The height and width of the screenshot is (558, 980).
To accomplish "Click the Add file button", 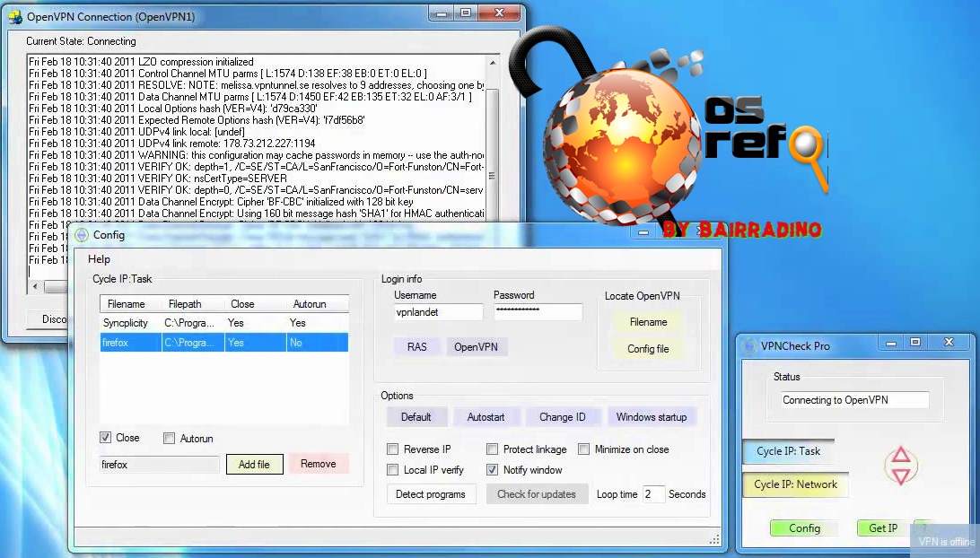I will coord(254,465).
